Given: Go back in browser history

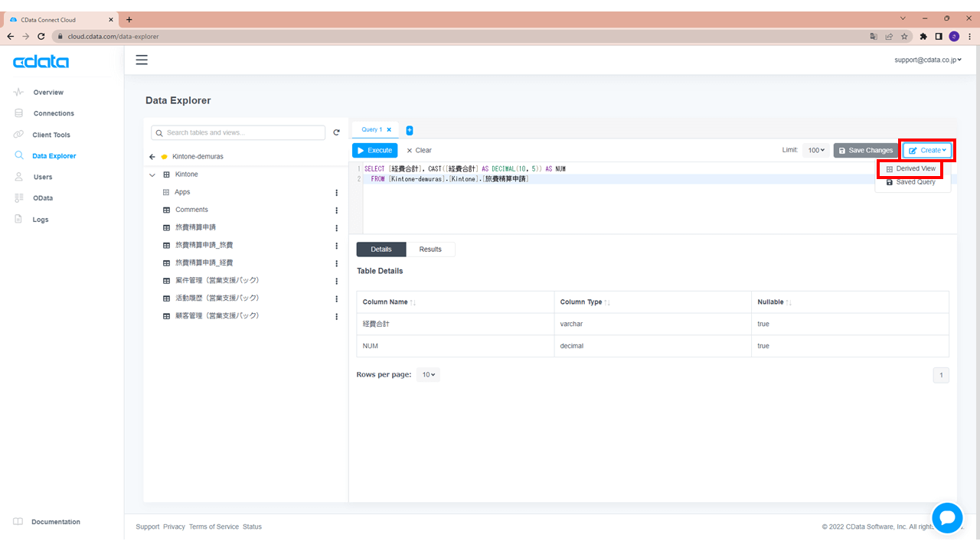Looking at the screenshot, I should click(x=11, y=36).
